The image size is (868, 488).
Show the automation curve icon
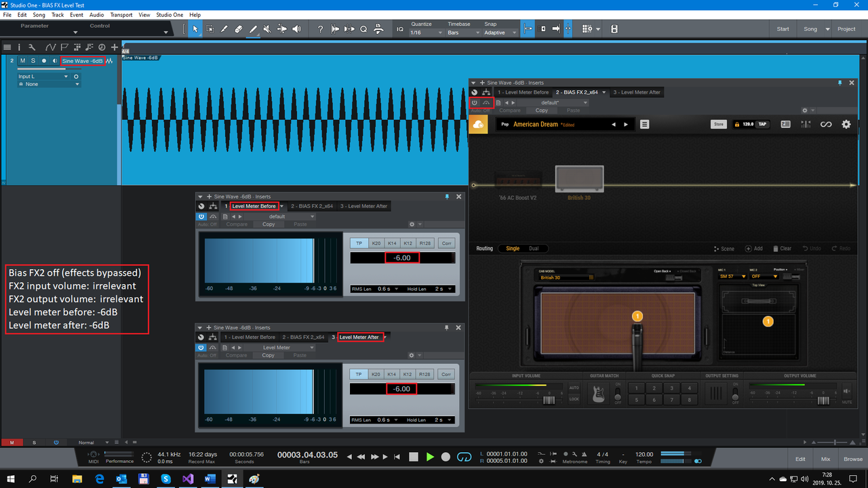point(50,47)
